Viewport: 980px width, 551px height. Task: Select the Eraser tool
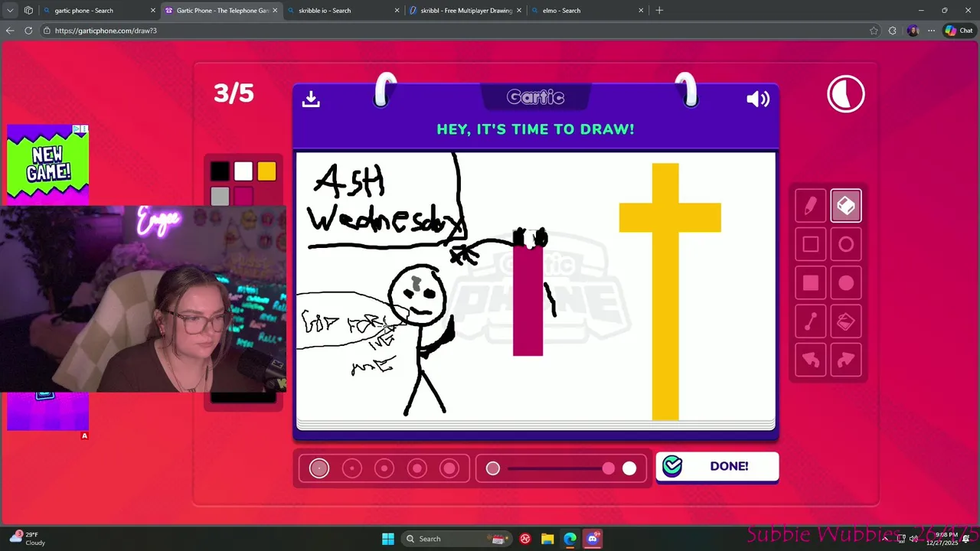tap(846, 206)
